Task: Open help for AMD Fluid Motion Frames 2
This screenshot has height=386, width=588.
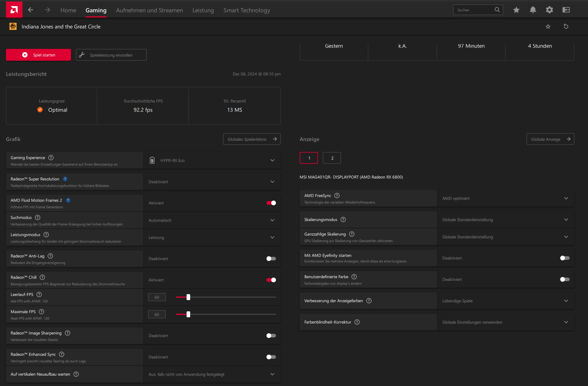Action: point(68,200)
